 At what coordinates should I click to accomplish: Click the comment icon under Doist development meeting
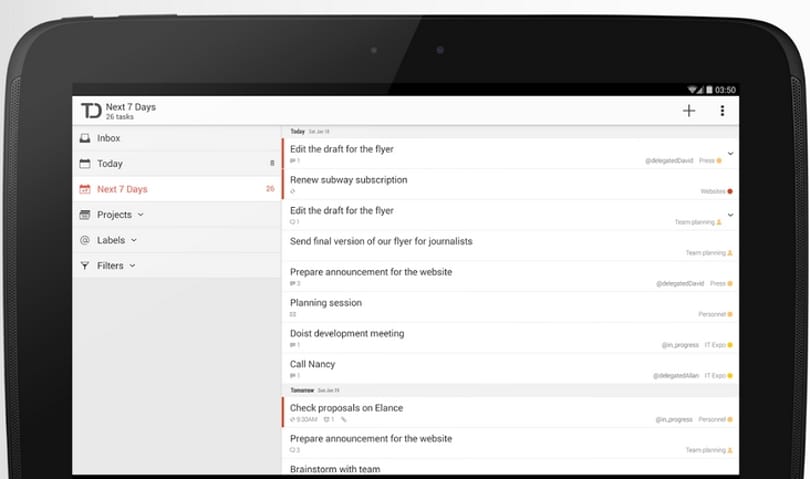292,345
